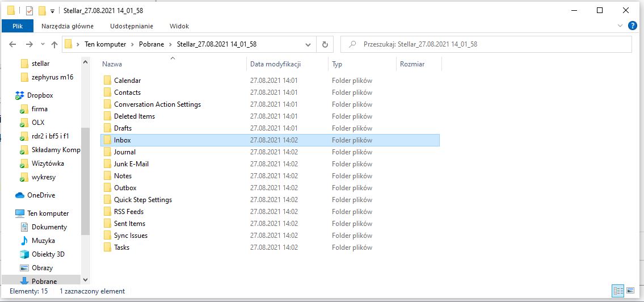Open the Udostępnianie ribbon tab
The width and height of the screenshot is (644, 302).
[132, 26]
